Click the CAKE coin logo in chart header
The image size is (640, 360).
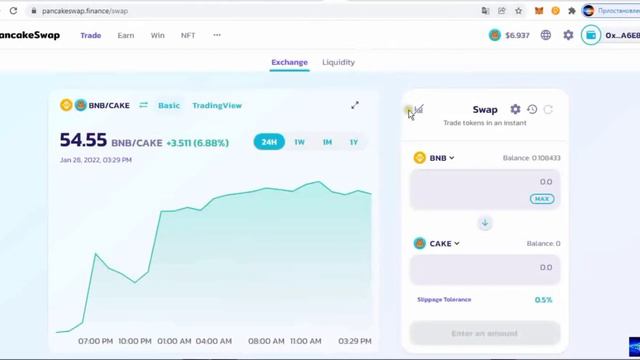[80, 105]
